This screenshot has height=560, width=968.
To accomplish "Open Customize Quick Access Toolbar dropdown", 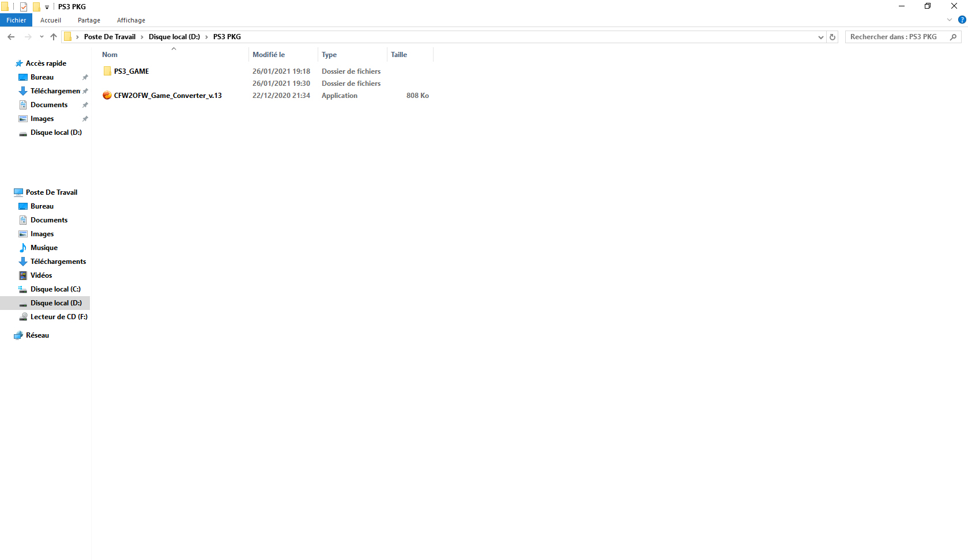I will [47, 7].
